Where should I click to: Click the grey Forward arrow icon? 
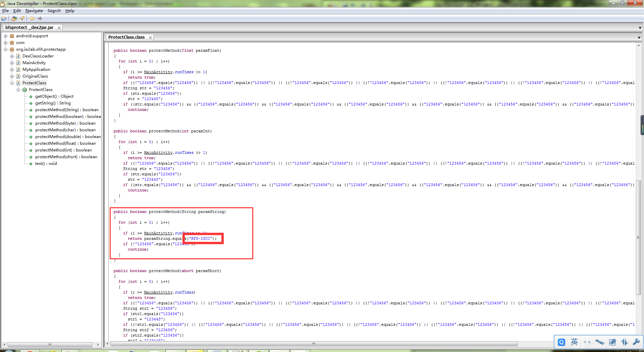tap(40, 18)
